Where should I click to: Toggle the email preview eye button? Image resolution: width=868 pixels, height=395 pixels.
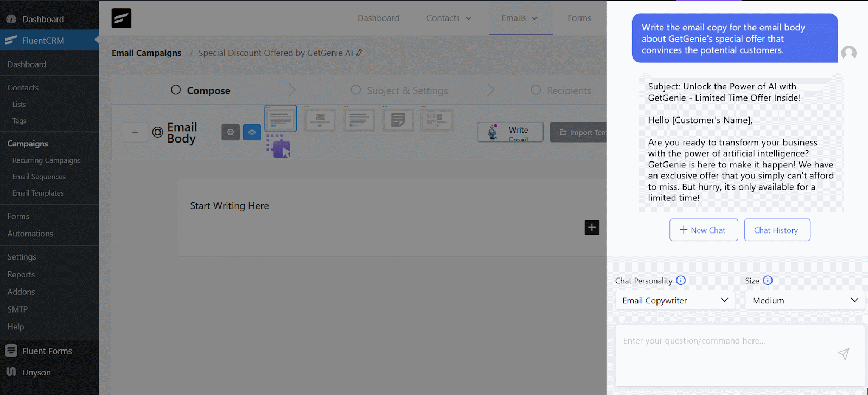coord(252,132)
